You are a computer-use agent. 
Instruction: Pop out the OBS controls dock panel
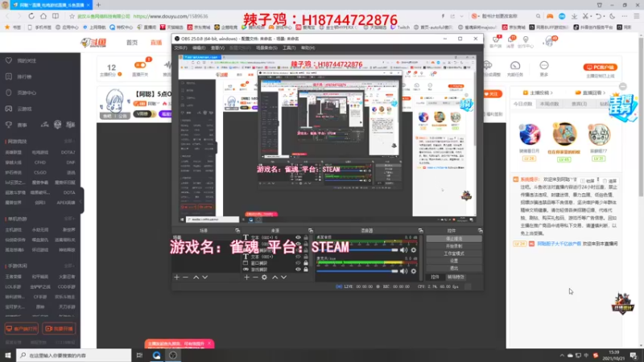[480, 231]
